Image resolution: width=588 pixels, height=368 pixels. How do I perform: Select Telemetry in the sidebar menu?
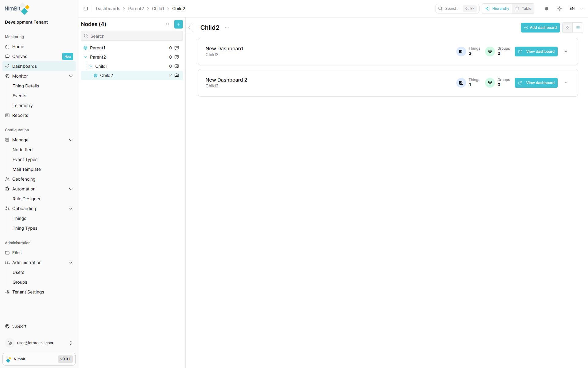(x=22, y=105)
